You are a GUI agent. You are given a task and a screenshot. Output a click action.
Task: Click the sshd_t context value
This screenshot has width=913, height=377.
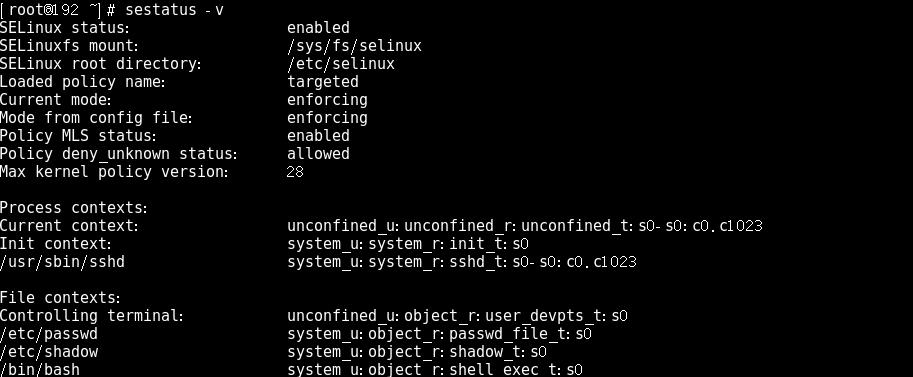coord(462,262)
